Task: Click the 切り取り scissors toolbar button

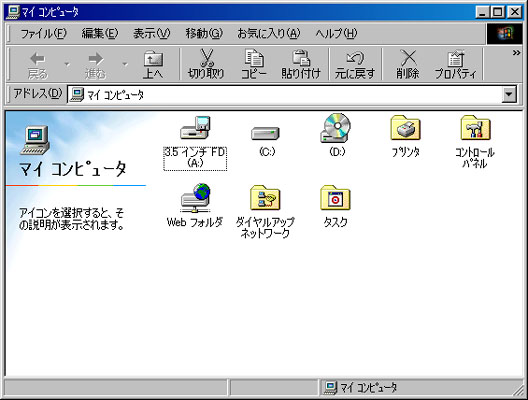Action: pos(206,64)
